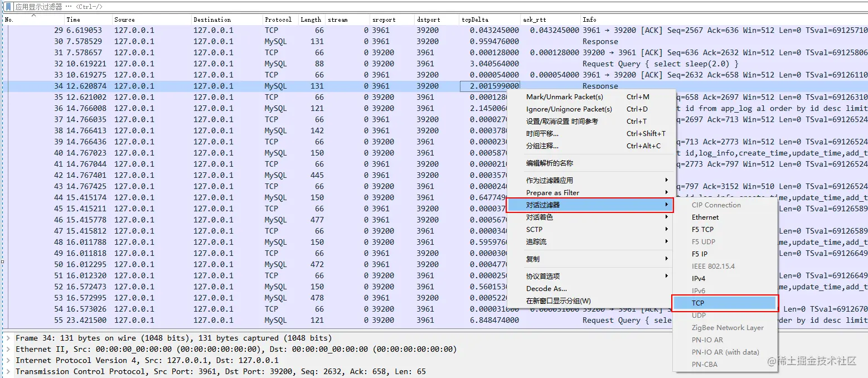This screenshot has width=868, height=378.
Task: Click the dstport column header
Action: tap(437, 20)
